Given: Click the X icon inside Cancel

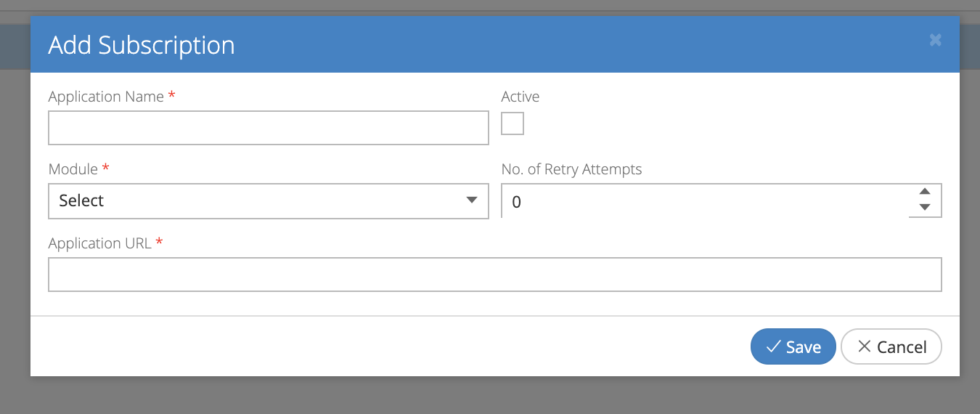Looking at the screenshot, I should coord(864,346).
